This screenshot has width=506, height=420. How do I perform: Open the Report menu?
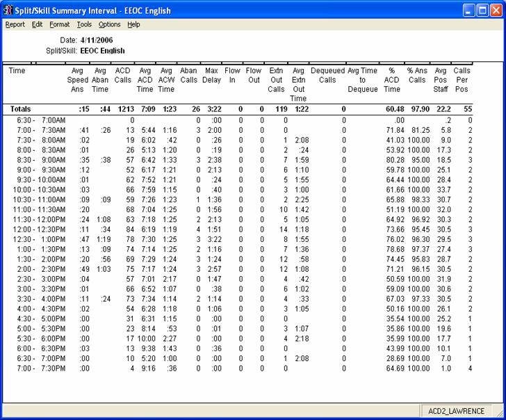pyautogui.click(x=15, y=24)
